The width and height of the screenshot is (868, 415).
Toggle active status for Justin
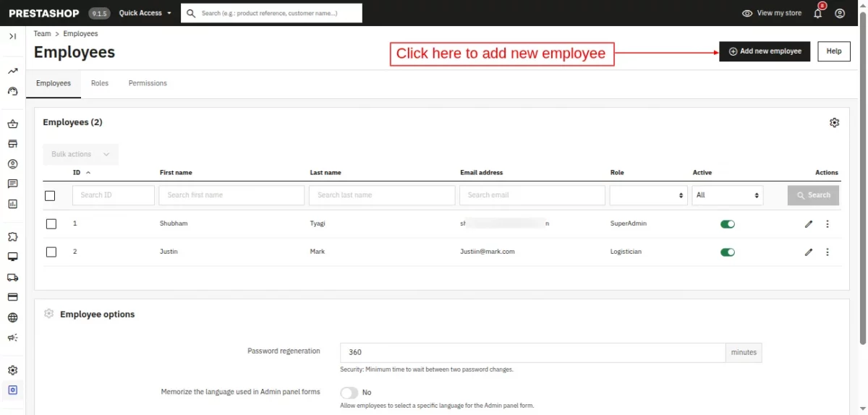click(x=727, y=252)
